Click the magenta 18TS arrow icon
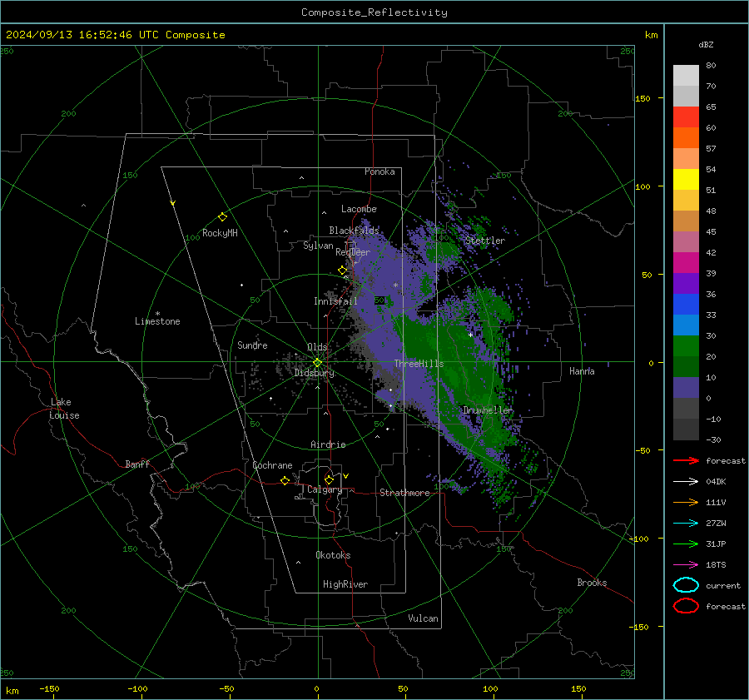749x700 pixels. (x=686, y=565)
